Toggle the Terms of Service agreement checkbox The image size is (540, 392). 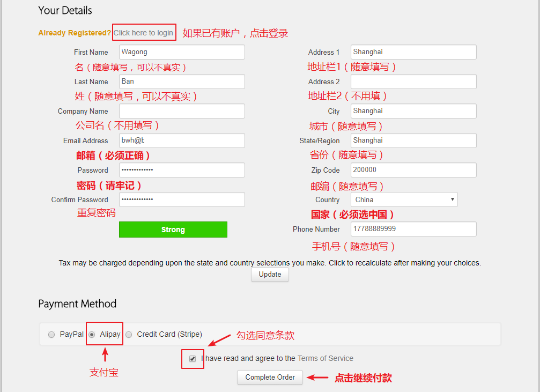point(193,359)
